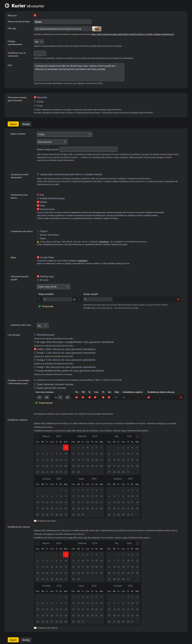The image size is (192, 644).
Task: Enable the Podział administracyjny address field
Action: coord(38,198)
